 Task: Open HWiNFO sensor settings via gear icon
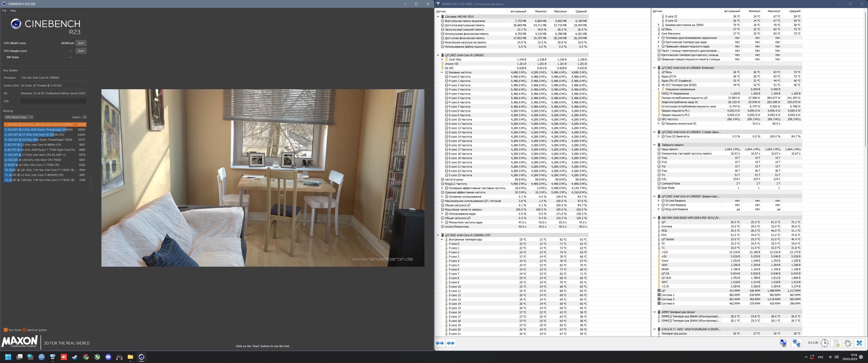click(x=848, y=343)
